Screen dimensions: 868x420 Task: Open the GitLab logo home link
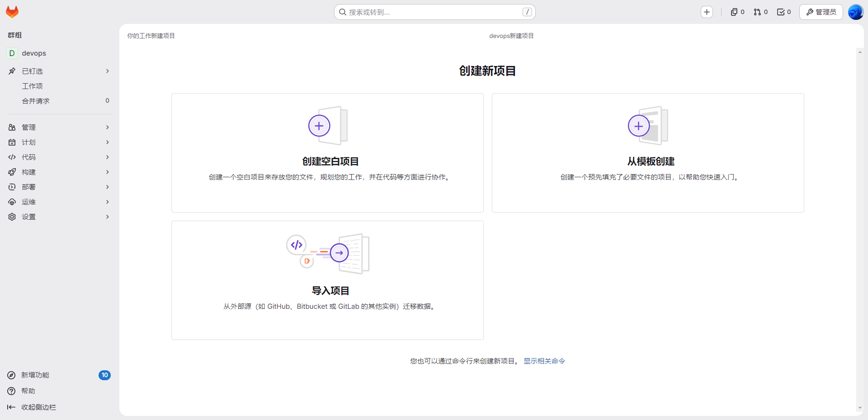[x=12, y=12]
